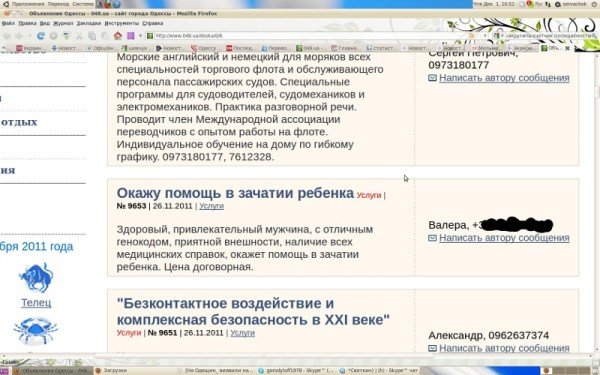Click 'Услуги' link next to № 9653
The height and width of the screenshot is (375, 600).
212,206
